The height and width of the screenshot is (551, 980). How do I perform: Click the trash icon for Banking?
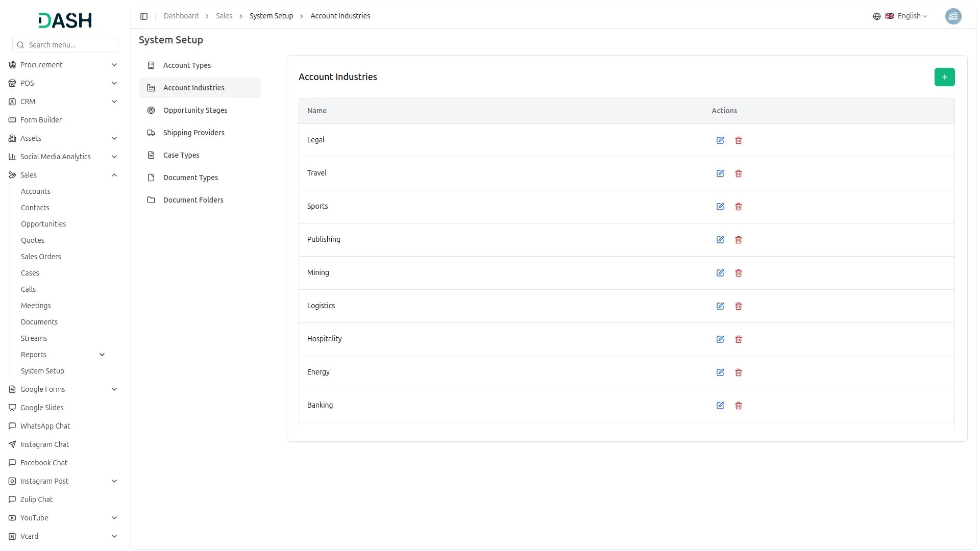tap(739, 406)
